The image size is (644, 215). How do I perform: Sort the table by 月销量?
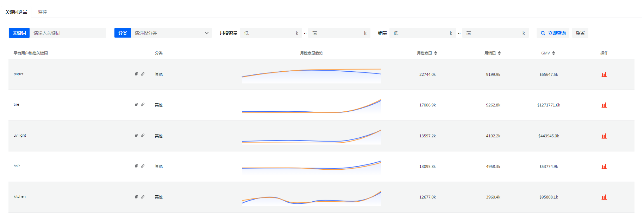(x=499, y=53)
